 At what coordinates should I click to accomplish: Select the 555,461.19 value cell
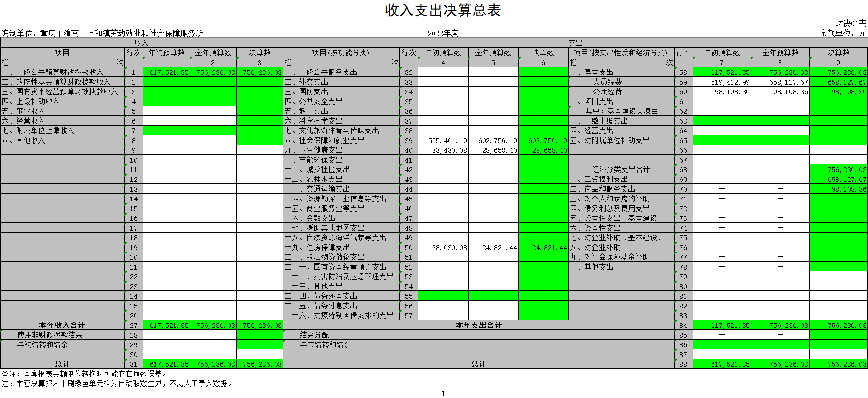click(x=443, y=141)
